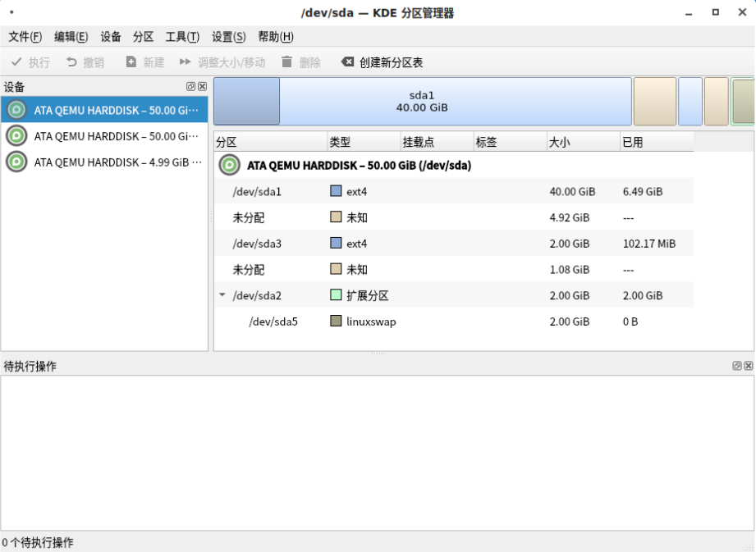This screenshot has height=552, width=756.
Task: Sort by the 分区 column header
Action: 271,142
